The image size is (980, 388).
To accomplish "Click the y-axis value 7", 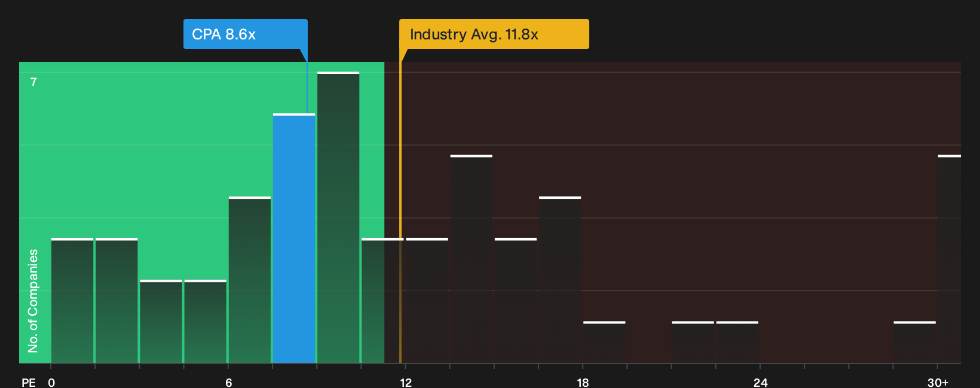I will tap(33, 82).
